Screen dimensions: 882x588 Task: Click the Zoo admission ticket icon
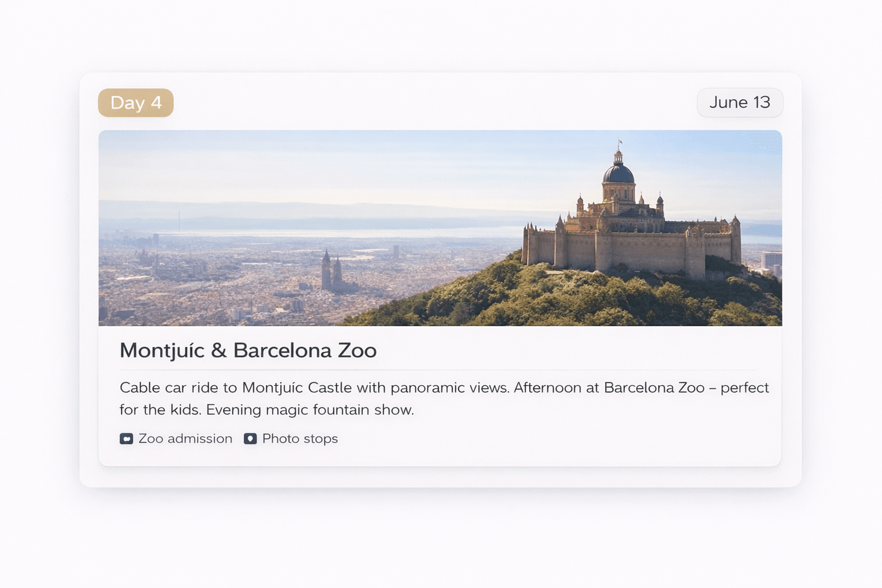pos(126,439)
